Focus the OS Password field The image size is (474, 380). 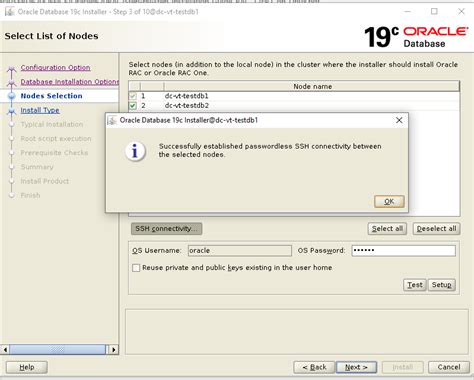[x=403, y=251]
